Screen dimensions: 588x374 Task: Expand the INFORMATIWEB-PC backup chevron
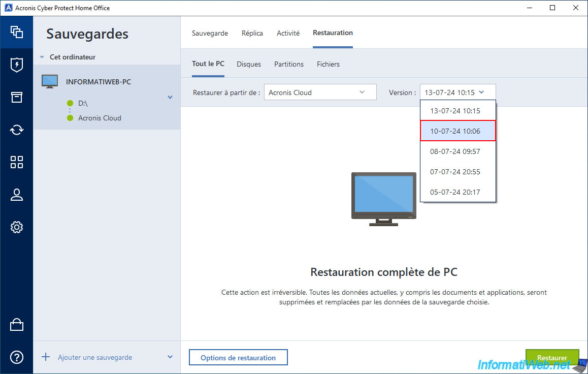pyautogui.click(x=170, y=97)
